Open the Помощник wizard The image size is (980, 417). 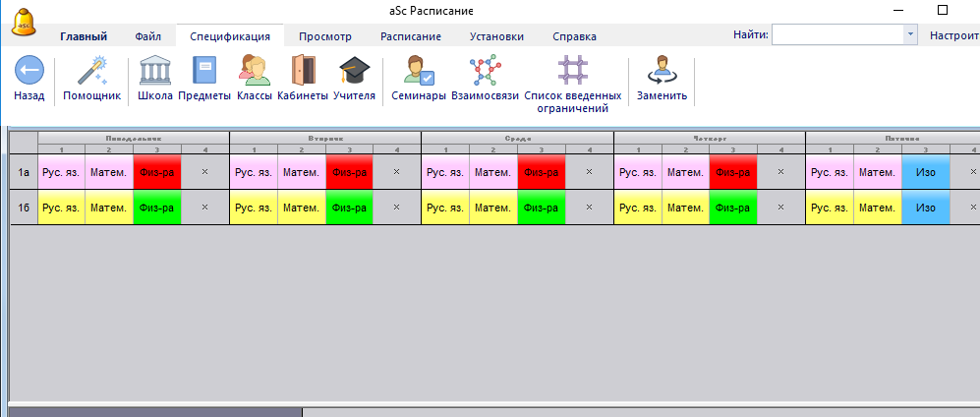(x=91, y=72)
